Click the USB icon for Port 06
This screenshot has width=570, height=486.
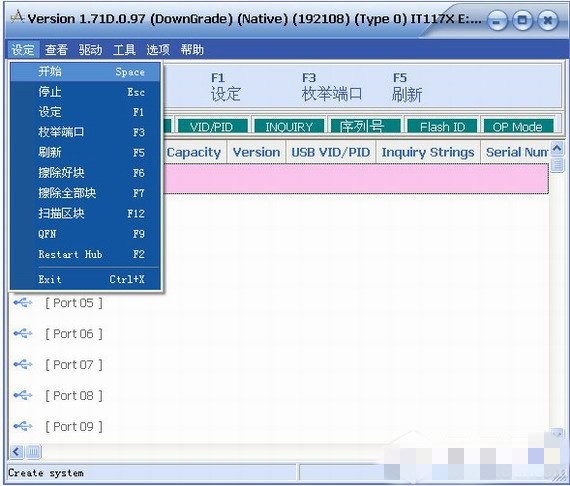tap(23, 333)
